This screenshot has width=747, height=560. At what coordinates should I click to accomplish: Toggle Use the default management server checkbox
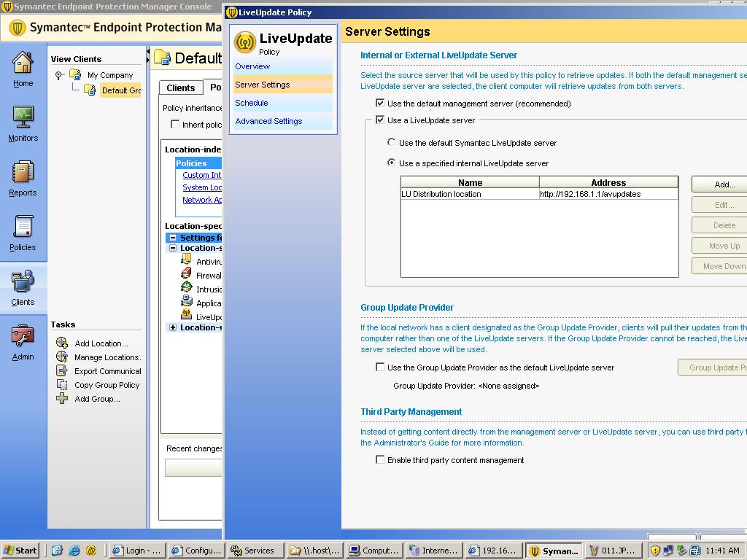[379, 103]
